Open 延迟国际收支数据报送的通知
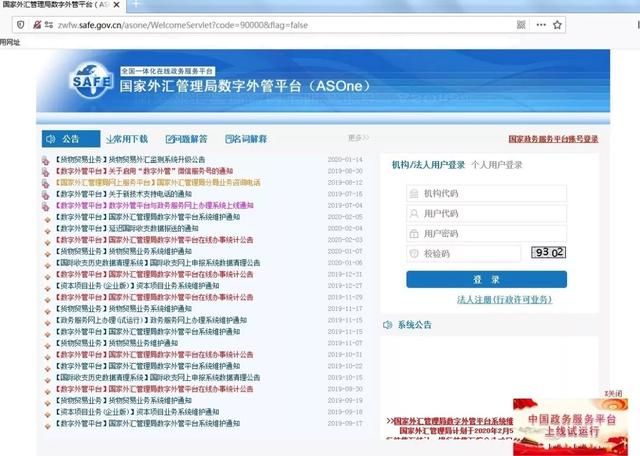The image size is (640, 456). pyautogui.click(x=127, y=228)
